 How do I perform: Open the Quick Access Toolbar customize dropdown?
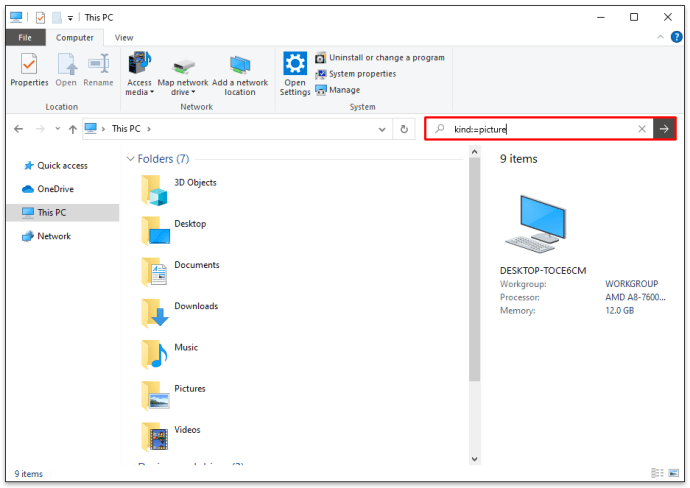coord(70,18)
